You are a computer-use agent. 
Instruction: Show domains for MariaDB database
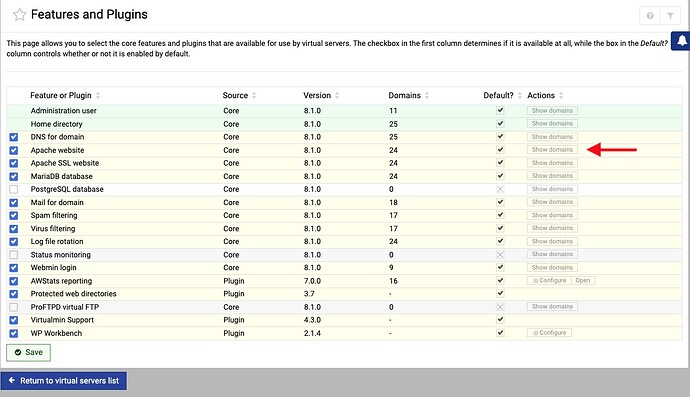click(x=552, y=176)
